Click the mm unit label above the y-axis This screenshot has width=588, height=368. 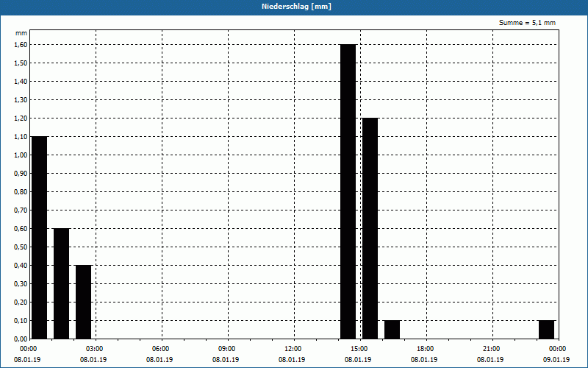(x=21, y=33)
